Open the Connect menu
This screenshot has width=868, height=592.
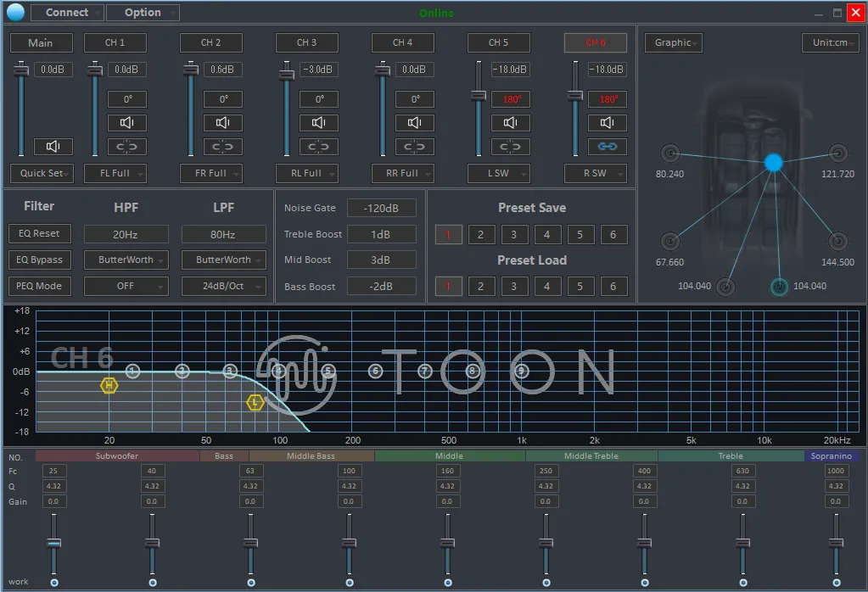67,13
